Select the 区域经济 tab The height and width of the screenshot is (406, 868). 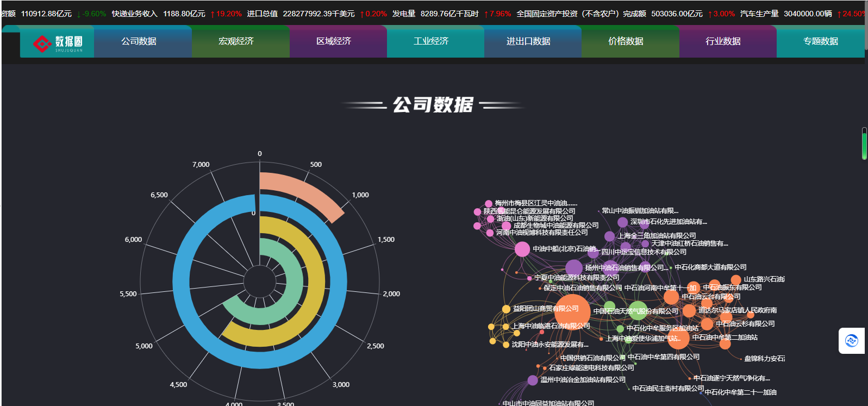(x=334, y=41)
